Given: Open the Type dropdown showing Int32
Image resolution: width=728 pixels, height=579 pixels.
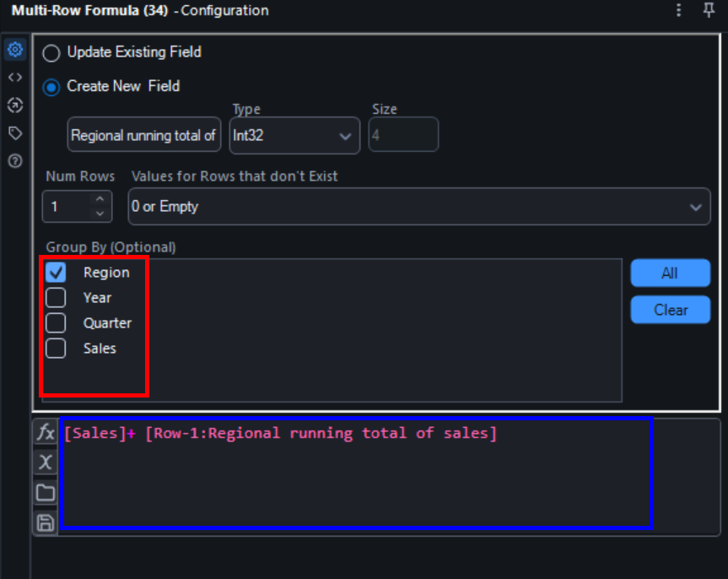Looking at the screenshot, I should 294,136.
